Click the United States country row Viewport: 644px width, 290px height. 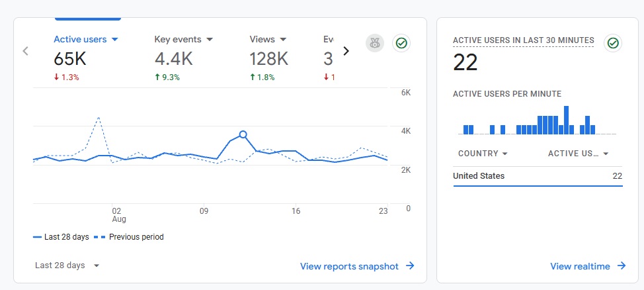point(538,176)
